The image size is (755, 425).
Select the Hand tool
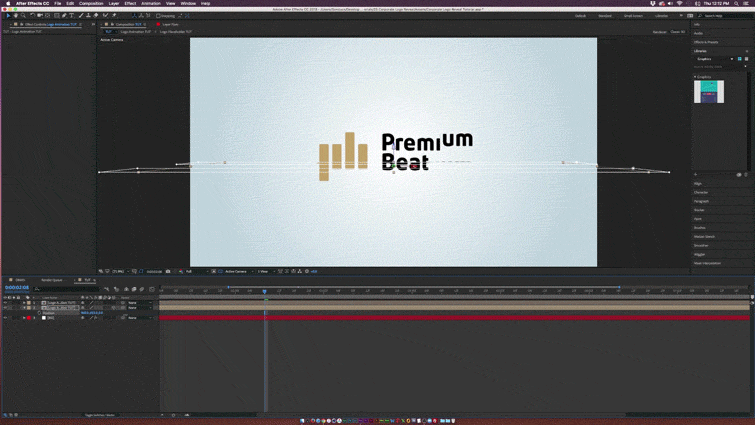[15, 16]
